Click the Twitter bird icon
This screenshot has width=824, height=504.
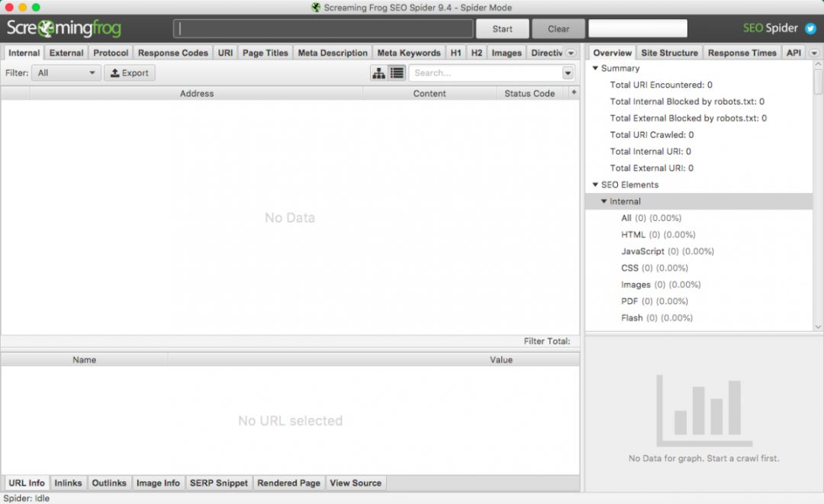click(x=810, y=28)
